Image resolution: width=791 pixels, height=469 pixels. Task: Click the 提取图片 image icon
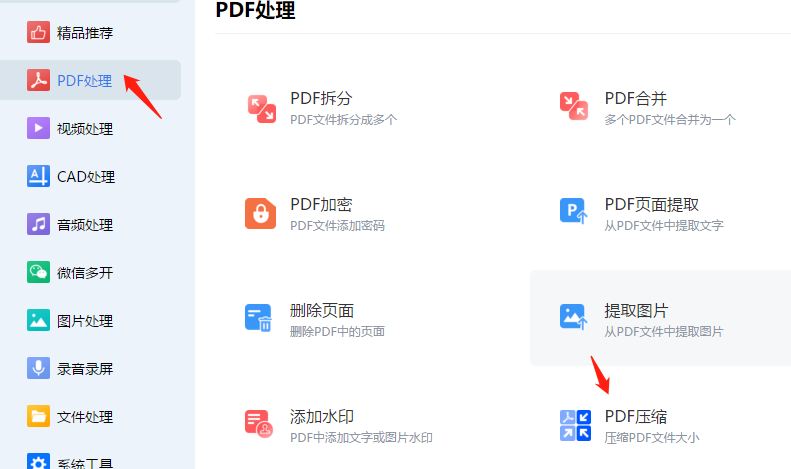click(x=574, y=317)
